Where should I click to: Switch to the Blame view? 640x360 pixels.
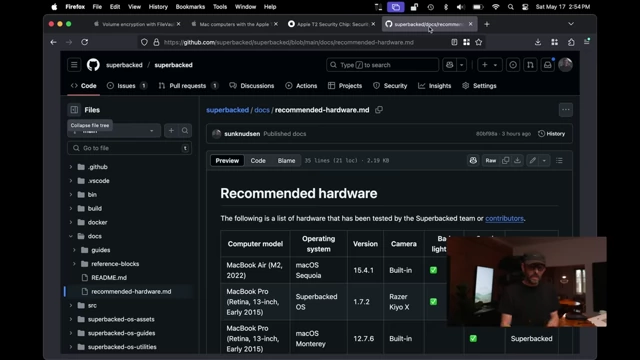286,160
